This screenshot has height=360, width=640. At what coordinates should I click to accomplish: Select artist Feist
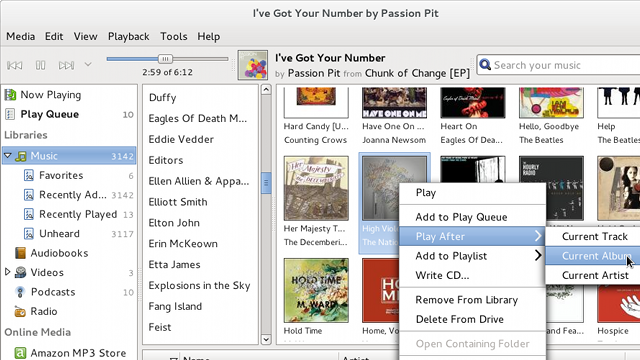pyautogui.click(x=160, y=327)
